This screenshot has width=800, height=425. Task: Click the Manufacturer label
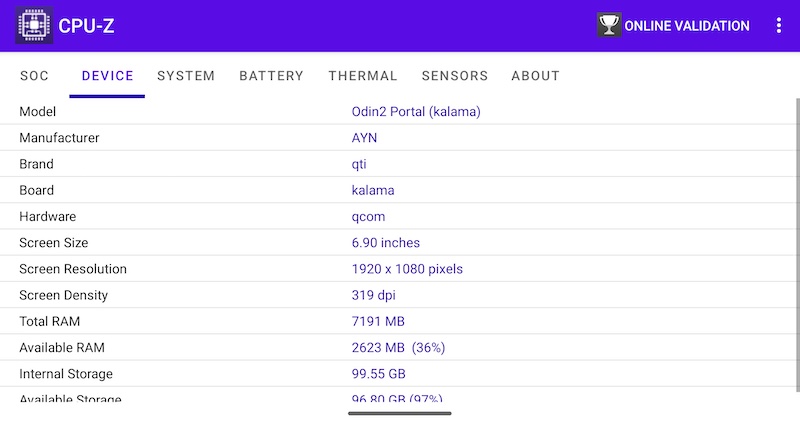59,138
